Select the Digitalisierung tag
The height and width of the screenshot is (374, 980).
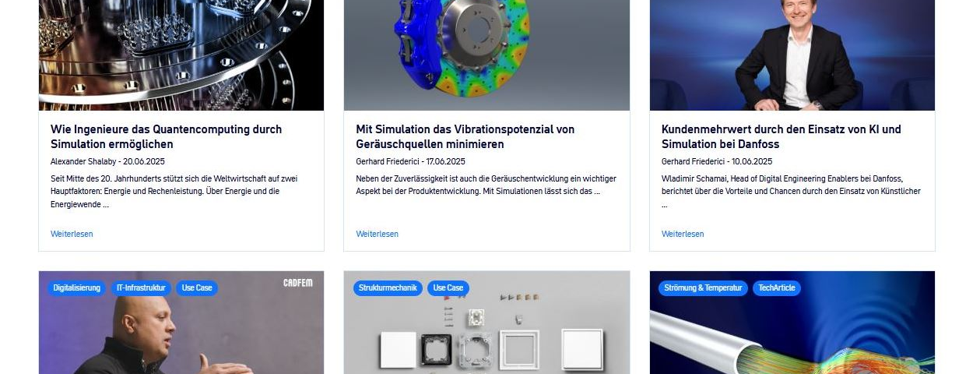coord(77,288)
